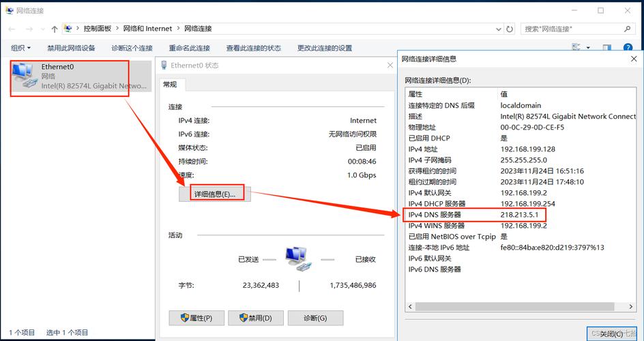
Task: Select the 获得租约的时间 row
Action: click(521, 170)
